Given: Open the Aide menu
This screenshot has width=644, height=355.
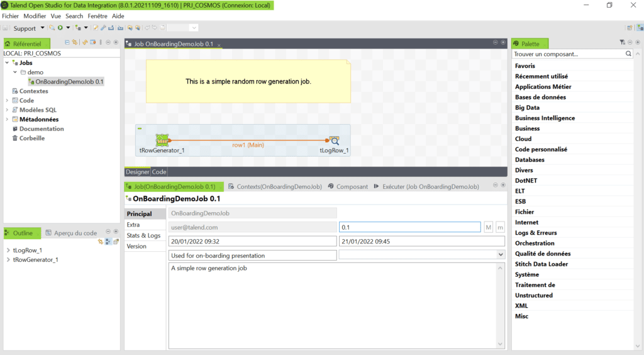Looking at the screenshot, I should pos(118,16).
